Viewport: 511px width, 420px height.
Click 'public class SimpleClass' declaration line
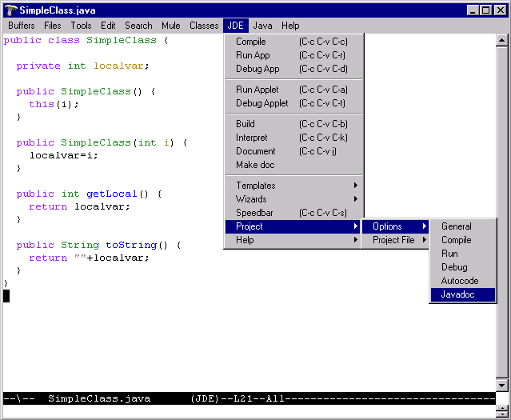(86, 41)
